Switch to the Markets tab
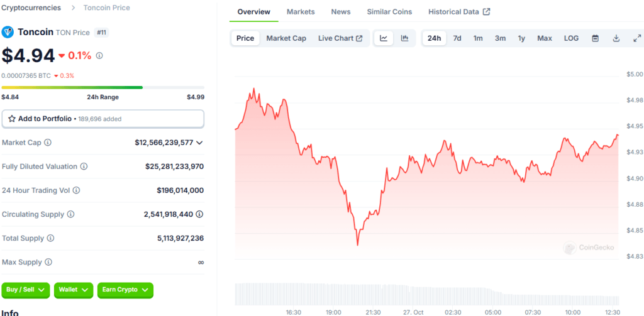The width and height of the screenshot is (644, 316). [x=301, y=11]
